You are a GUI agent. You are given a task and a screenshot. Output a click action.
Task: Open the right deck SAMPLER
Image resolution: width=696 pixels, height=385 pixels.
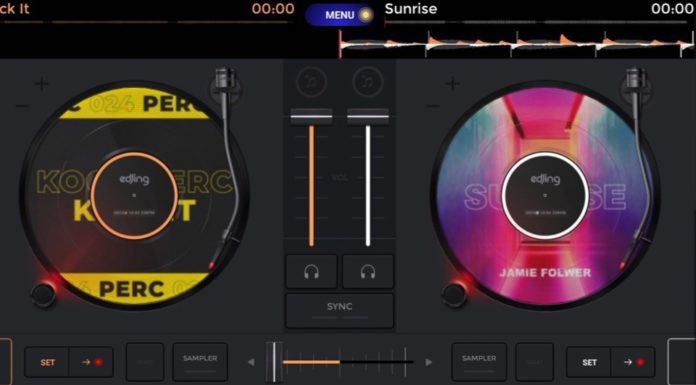point(479,362)
